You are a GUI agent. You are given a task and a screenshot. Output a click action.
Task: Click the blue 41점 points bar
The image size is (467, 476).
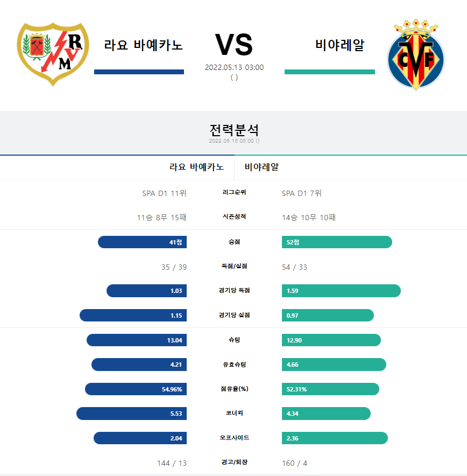142,242
